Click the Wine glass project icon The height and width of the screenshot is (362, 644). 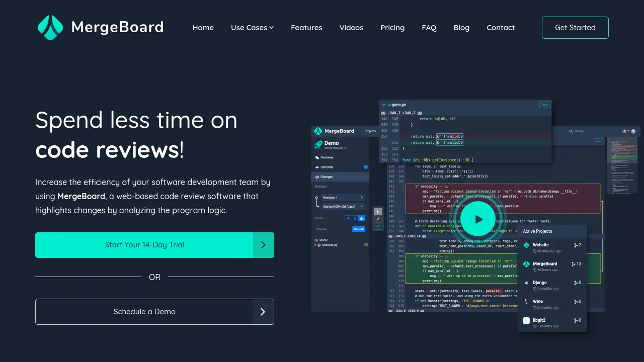[526, 302]
